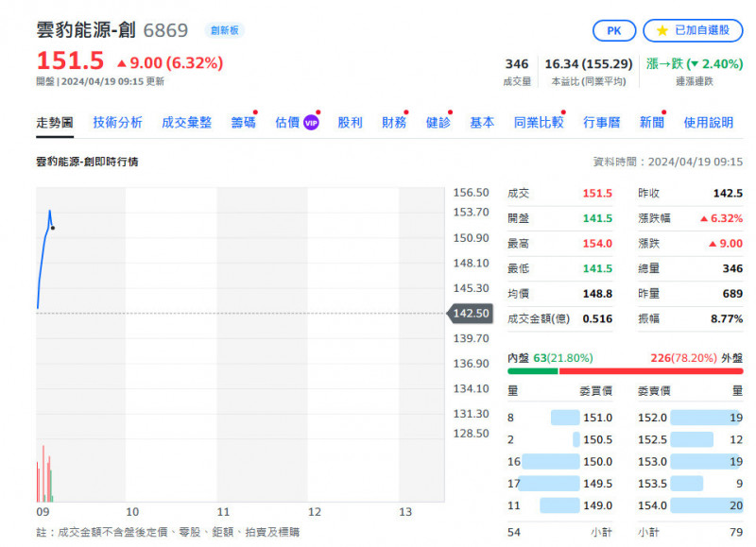This screenshot has width=756, height=547.
Task: Click the 外盤 226(78.20%) label
Action: pos(696,358)
